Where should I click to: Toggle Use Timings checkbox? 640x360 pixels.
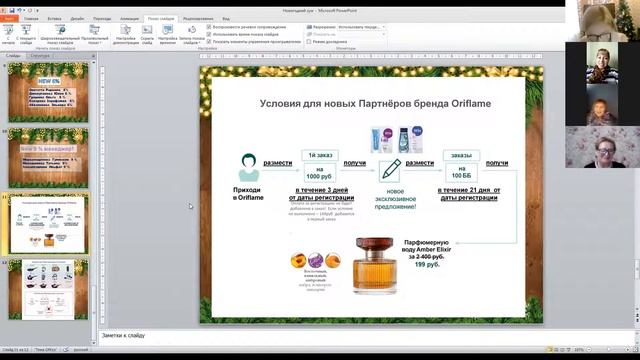[209, 34]
